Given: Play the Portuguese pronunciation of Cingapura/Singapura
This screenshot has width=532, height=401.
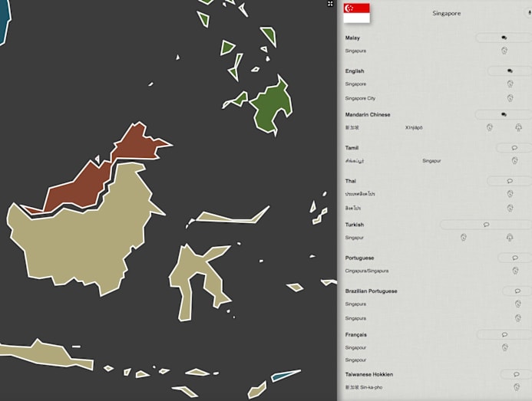Looking at the screenshot, I should click(514, 271).
